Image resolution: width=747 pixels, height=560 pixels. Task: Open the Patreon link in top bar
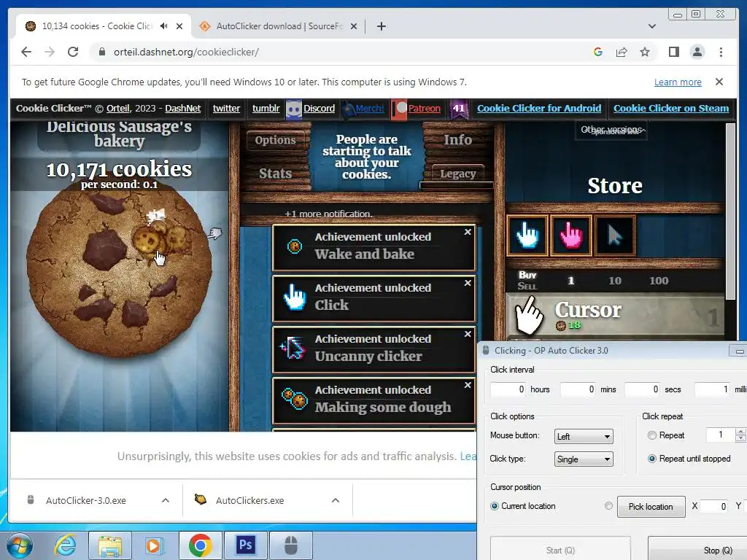424,109
